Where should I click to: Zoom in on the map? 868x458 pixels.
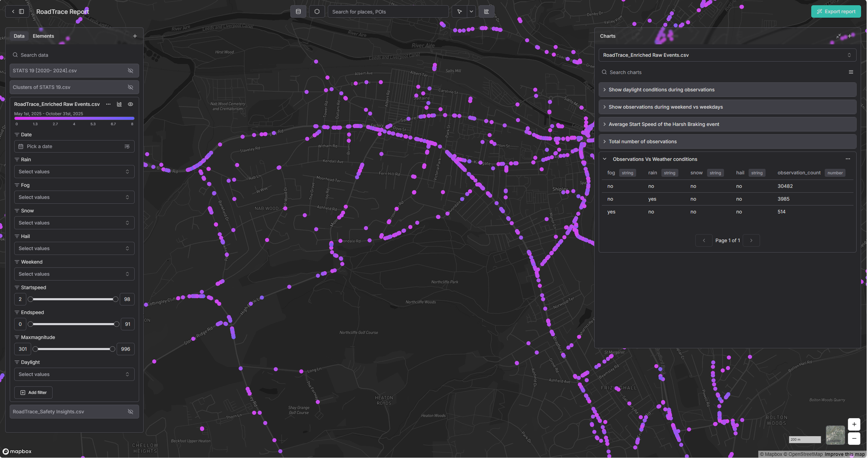854,424
